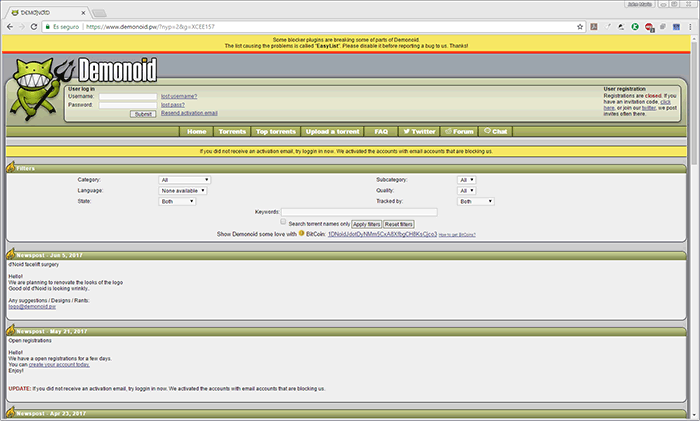Open the Twitter nav item

(x=419, y=131)
